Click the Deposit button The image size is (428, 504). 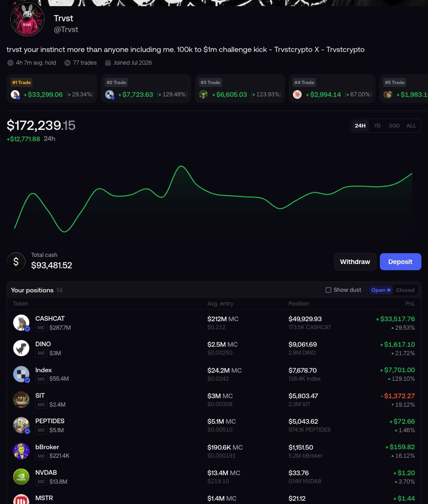(x=400, y=262)
